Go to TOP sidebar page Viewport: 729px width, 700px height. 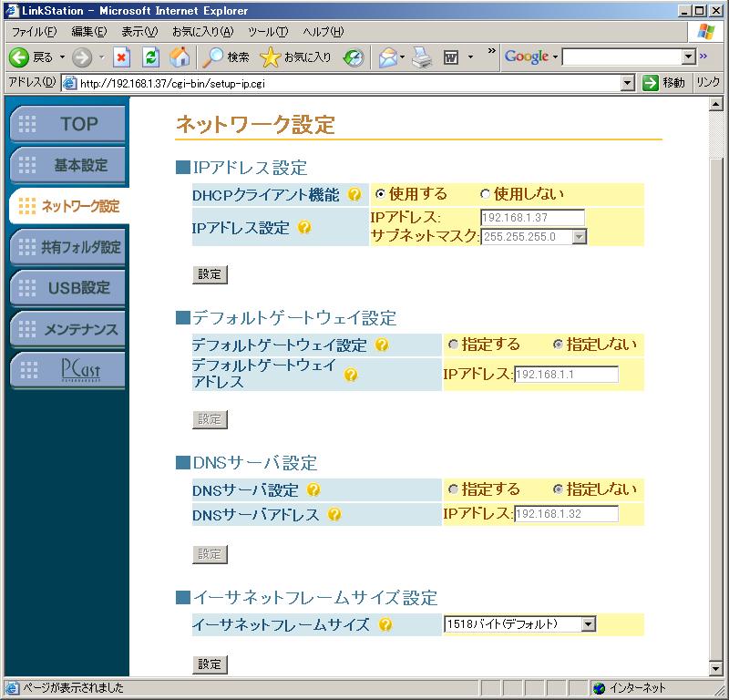(67, 124)
